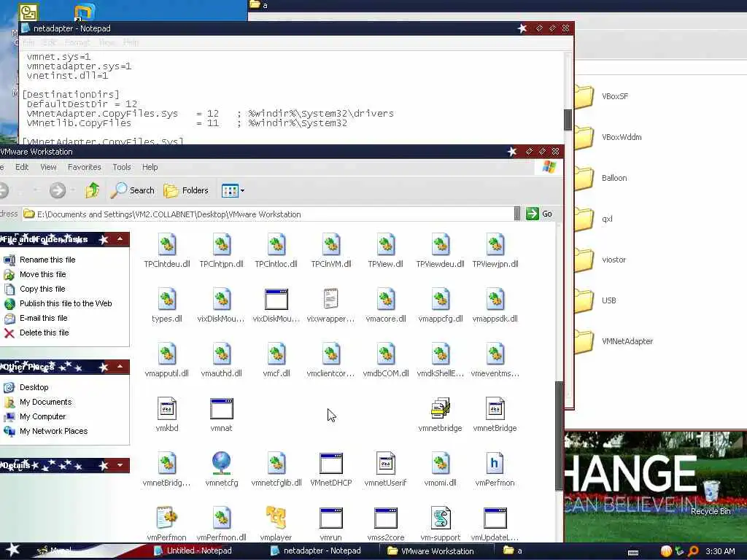
Task: Select the vmss2core application icon
Action: (386, 518)
